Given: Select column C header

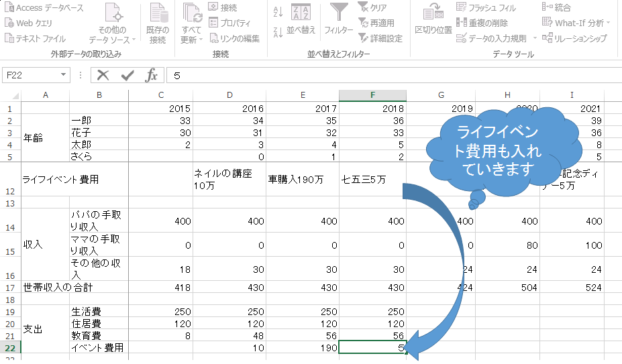Looking at the screenshot, I should point(160,95).
